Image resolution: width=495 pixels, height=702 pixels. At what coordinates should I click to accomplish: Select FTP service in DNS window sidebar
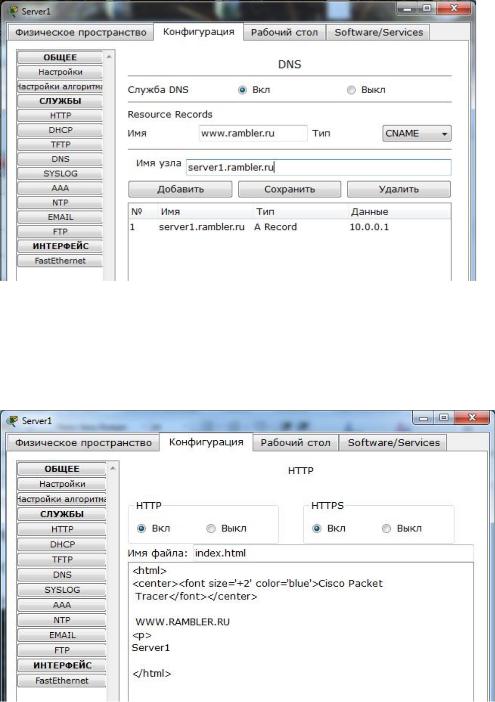click(x=60, y=231)
